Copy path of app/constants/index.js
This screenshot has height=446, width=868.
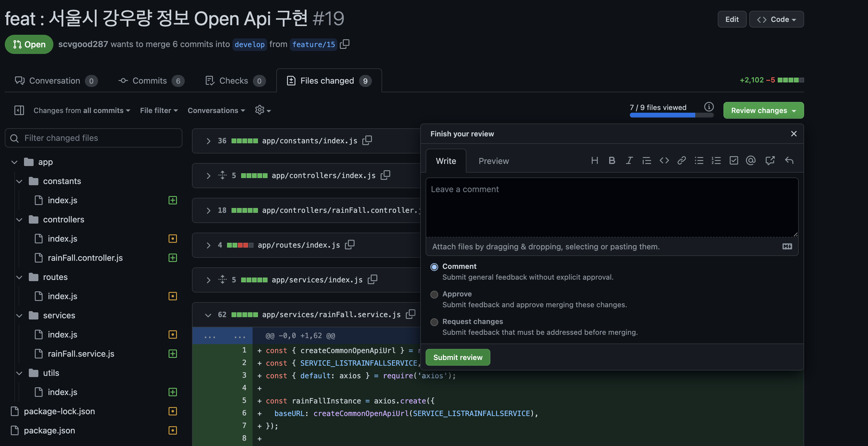(367, 141)
